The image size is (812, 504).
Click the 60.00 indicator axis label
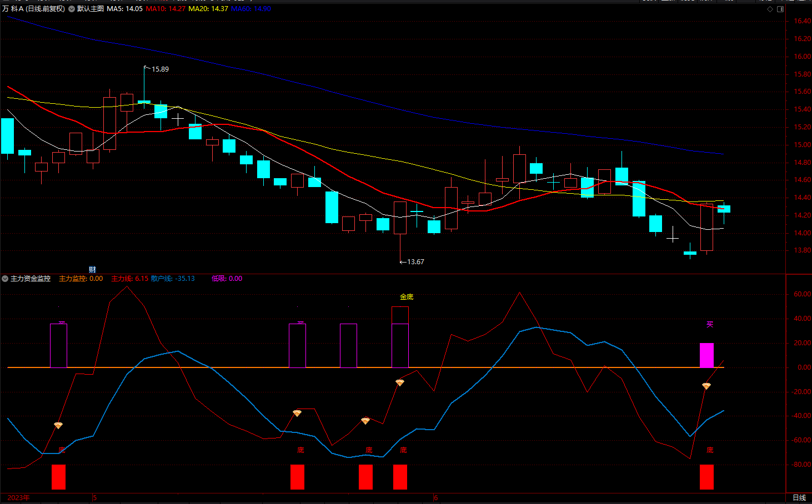pyautogui.click(x=802, y=294)
